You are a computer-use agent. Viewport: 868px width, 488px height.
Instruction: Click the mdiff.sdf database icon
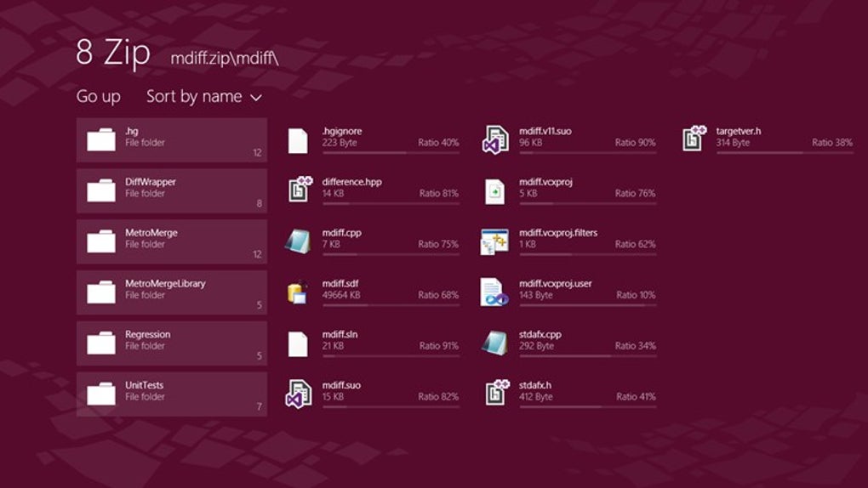(x=297, y=293)
